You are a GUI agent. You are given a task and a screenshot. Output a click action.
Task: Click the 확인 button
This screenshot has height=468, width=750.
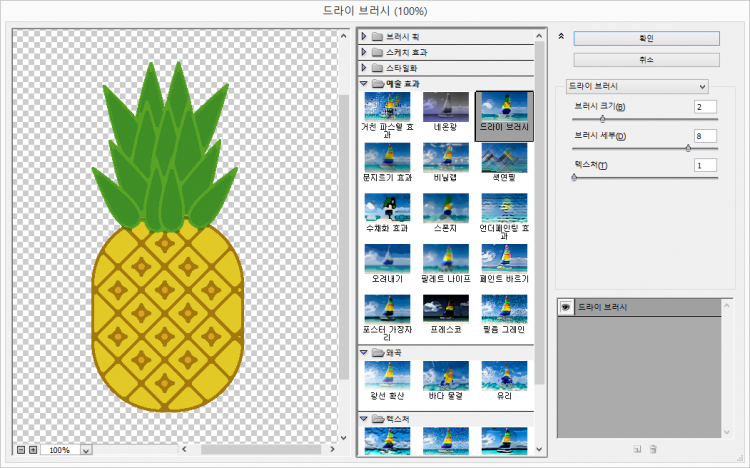[x=646, y=38]
